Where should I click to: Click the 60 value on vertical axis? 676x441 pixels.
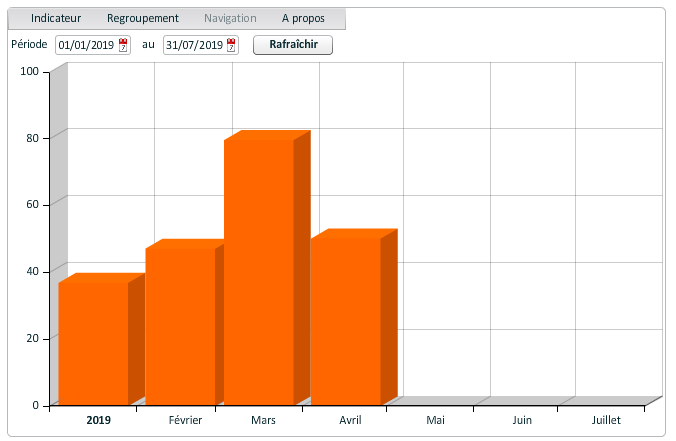[32, 204]
